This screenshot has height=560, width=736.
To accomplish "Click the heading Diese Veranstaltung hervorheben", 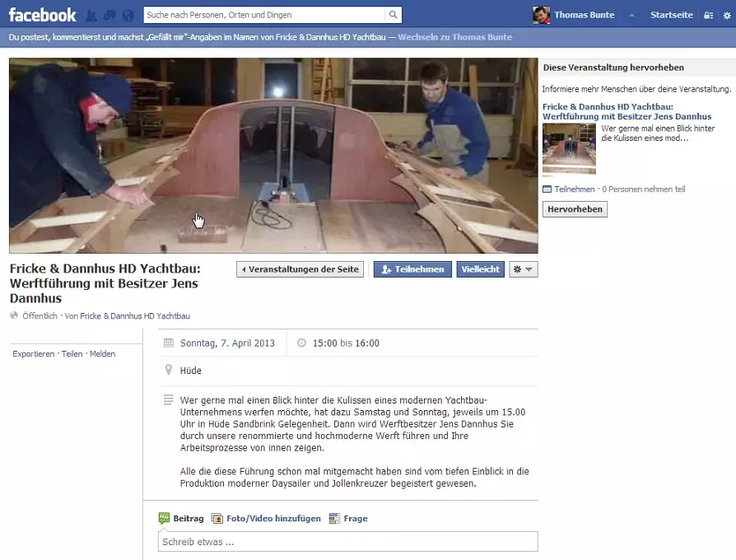I will click(613, 68).
